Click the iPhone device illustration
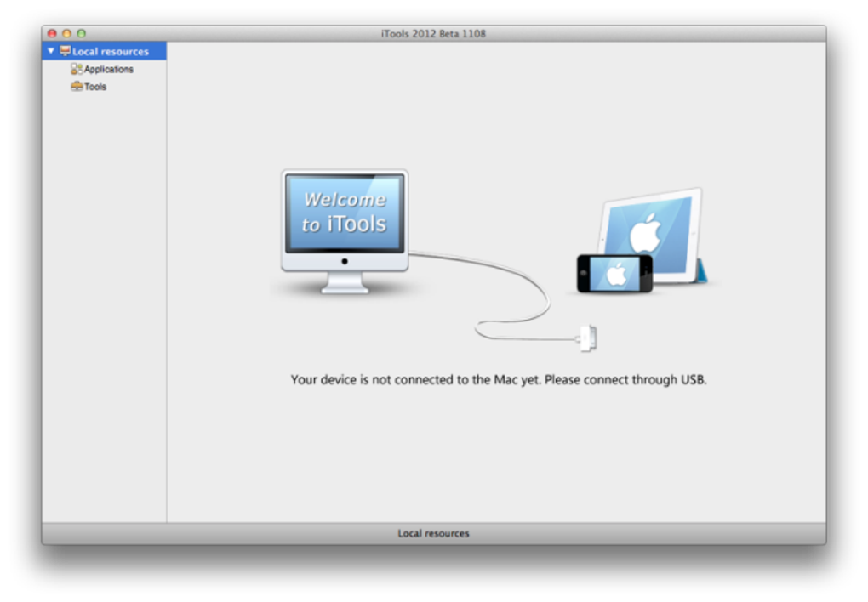 [614, 273]
